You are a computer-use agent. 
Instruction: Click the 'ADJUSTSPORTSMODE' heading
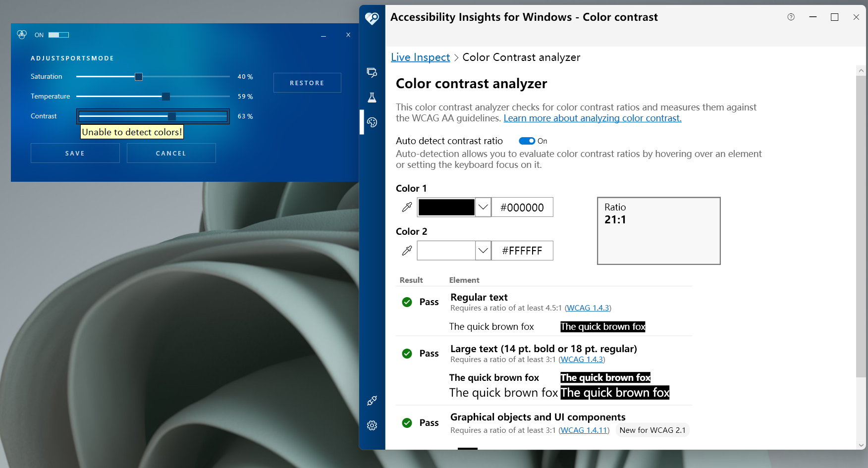click(x=72, y=58)
